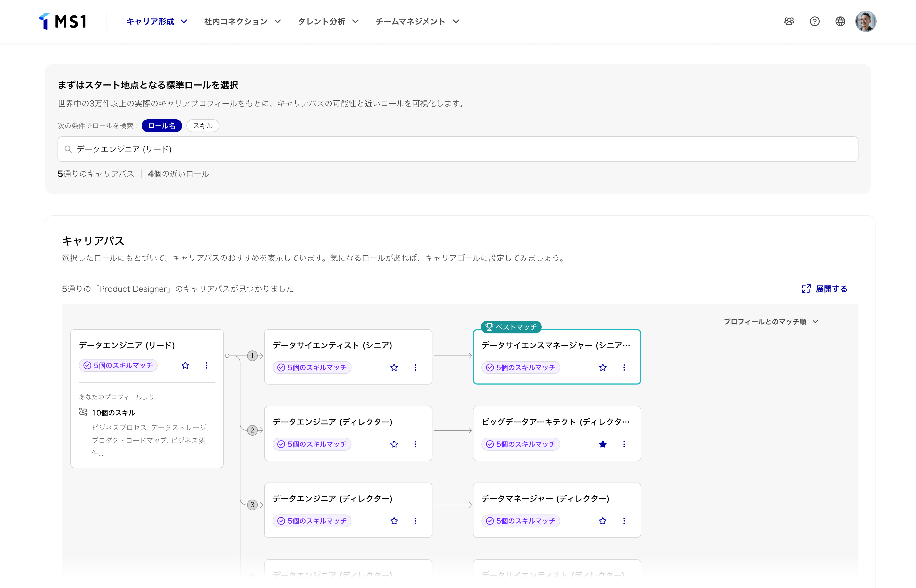Viewport: 916px width, 588px height.
Task: Click skill match badge on データマネージャー (ディレクター)
Action: pos(521,521)
